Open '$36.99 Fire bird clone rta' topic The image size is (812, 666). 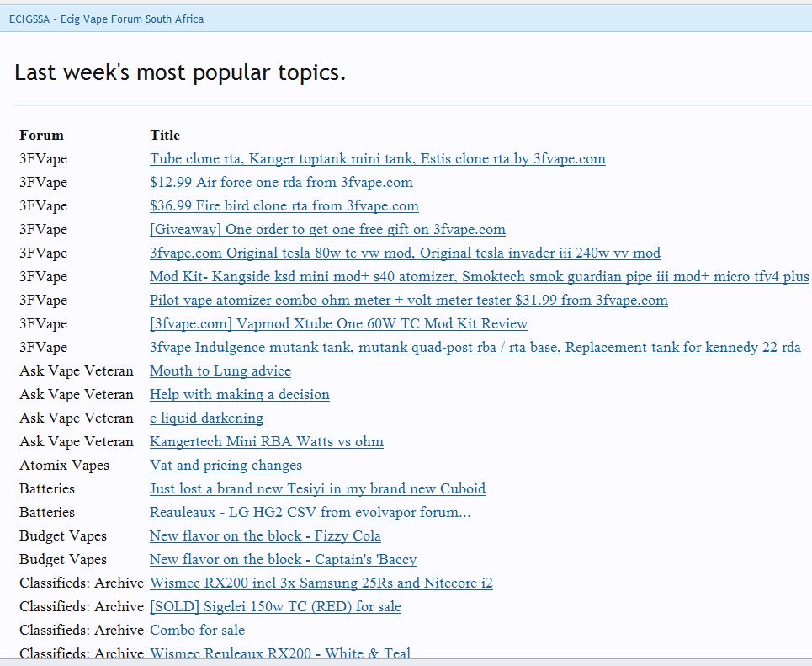click(284, 205)
